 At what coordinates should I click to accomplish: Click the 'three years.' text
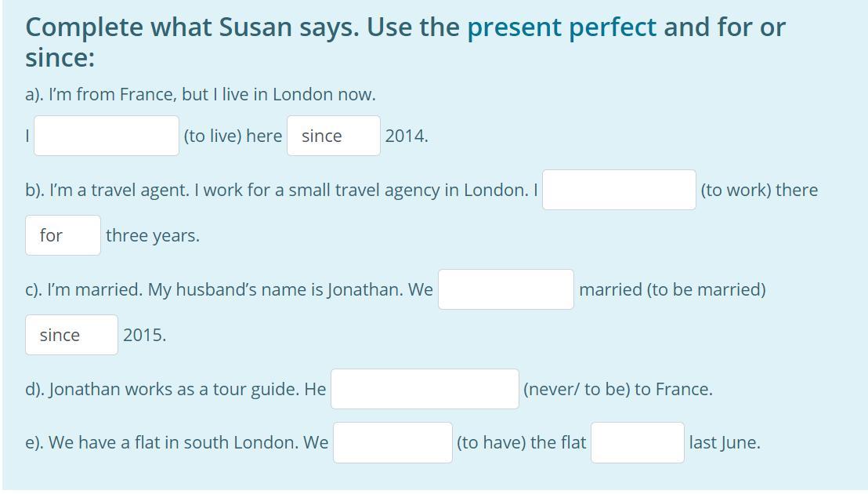(x=153, y=236)
